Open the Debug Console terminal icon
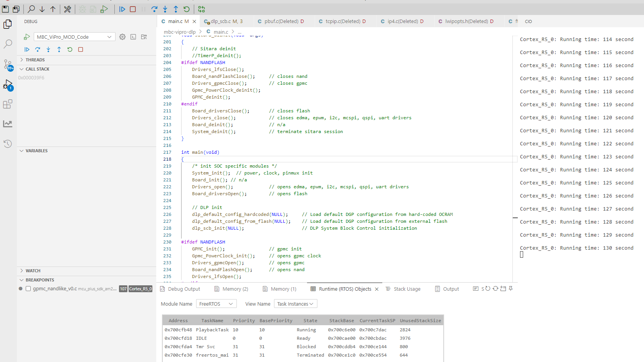Viewport: 644px width, 362px height. (x=133, y=37)
